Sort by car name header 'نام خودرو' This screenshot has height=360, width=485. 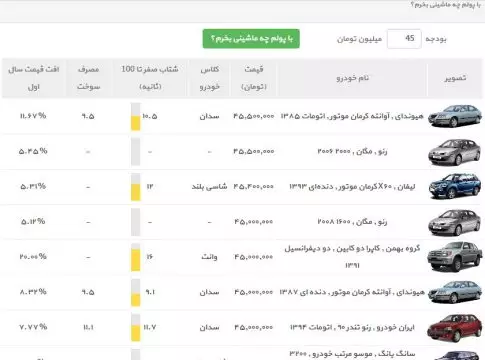[352, 78]
